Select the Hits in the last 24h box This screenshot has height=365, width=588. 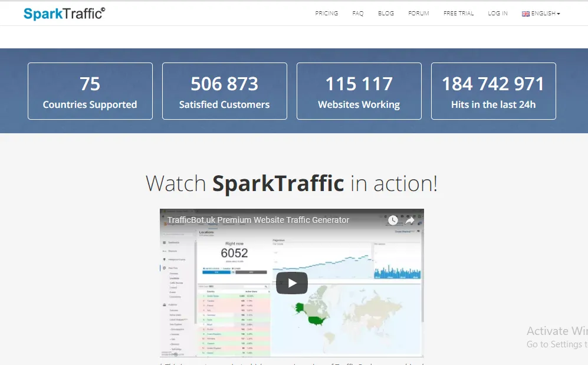pyautogui.click(x=493, y=91)
